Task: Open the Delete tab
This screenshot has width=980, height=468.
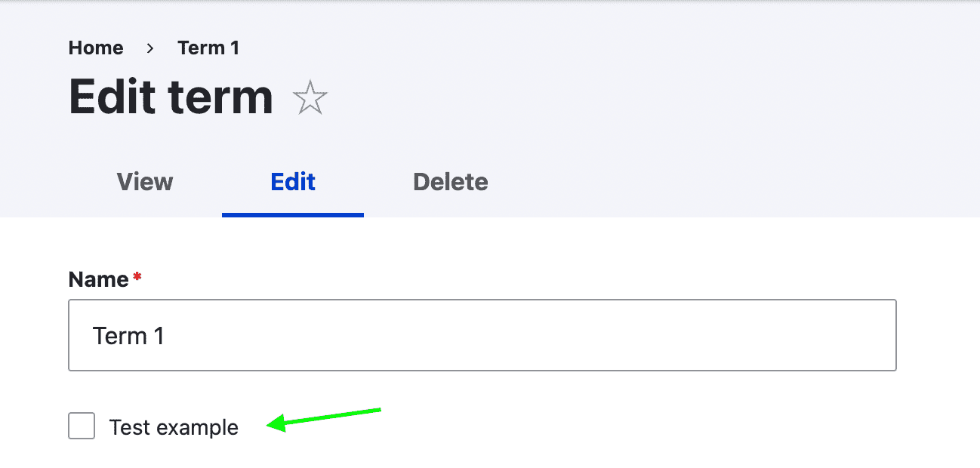Action: tap(451, 182)
